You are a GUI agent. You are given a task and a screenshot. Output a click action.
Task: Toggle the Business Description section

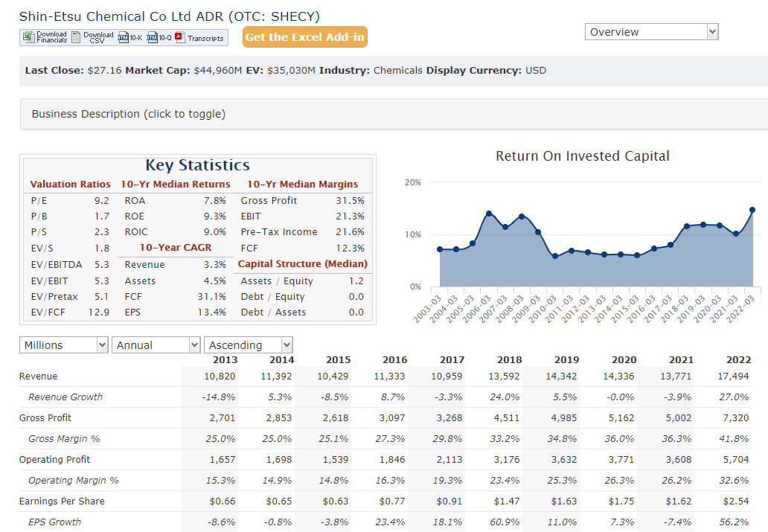[128, 114]
